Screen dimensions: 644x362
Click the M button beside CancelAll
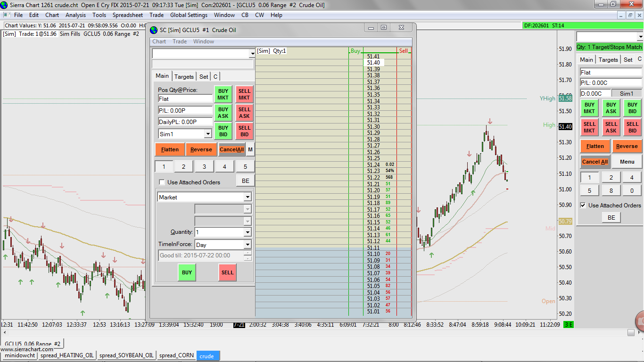coord(250,149)
